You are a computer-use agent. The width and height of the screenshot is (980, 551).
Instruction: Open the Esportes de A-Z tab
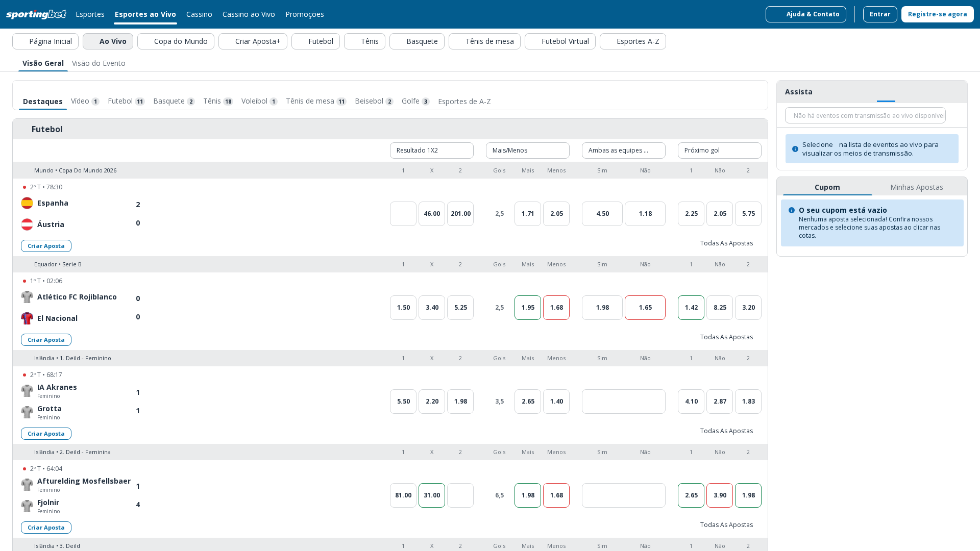[464, 102]
